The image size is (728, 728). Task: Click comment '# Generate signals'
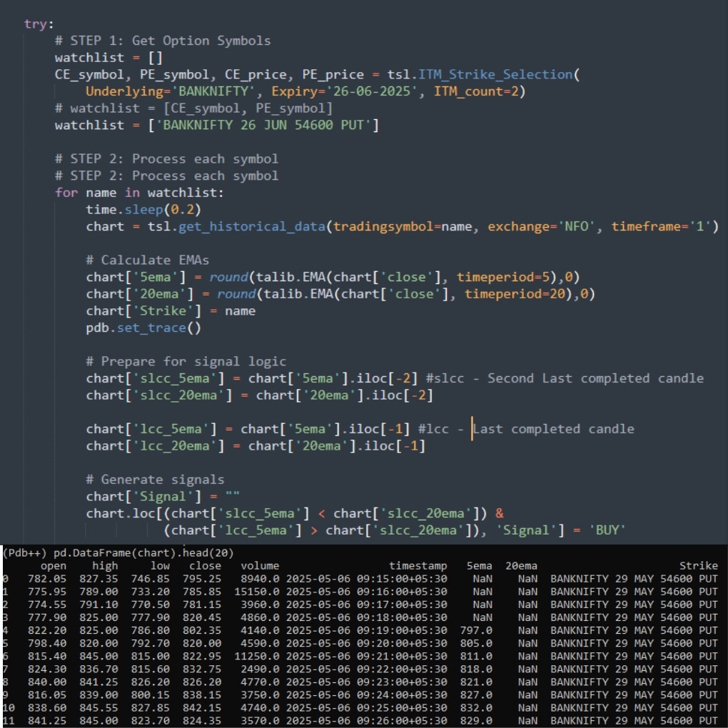155,480
